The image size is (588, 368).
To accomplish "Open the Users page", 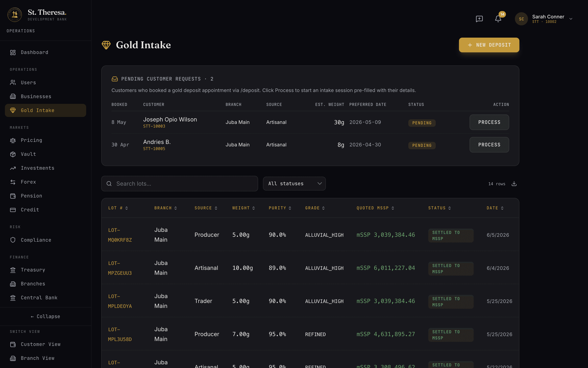I will (x=46, y=83).
